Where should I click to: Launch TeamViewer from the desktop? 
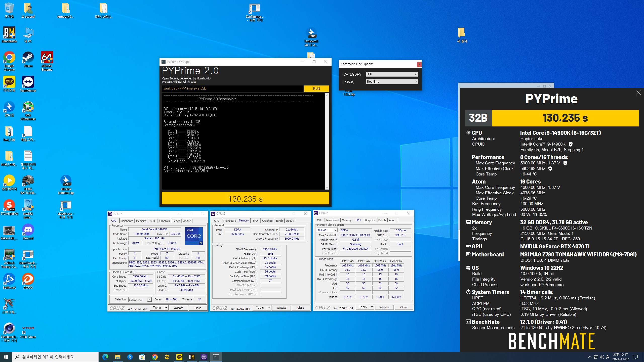(28, 84)
